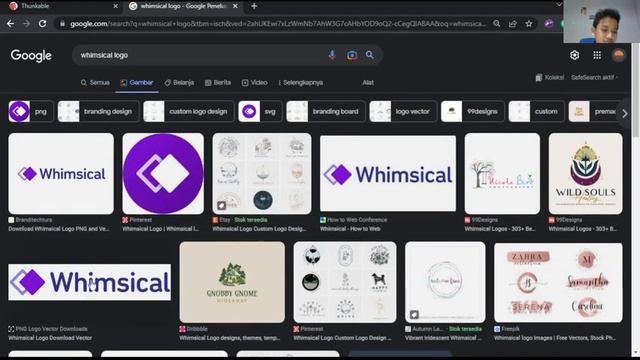Viewport: 640px width, 360px height.
Task: Open the large PNG Logo Vector Whimsical thumbnail
Action: pos(89,282)
